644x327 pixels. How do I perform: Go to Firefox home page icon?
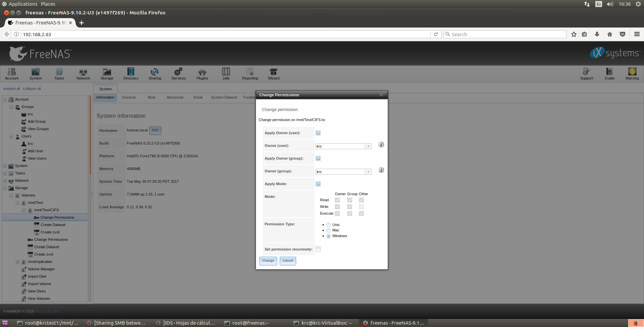coord(610,34)
